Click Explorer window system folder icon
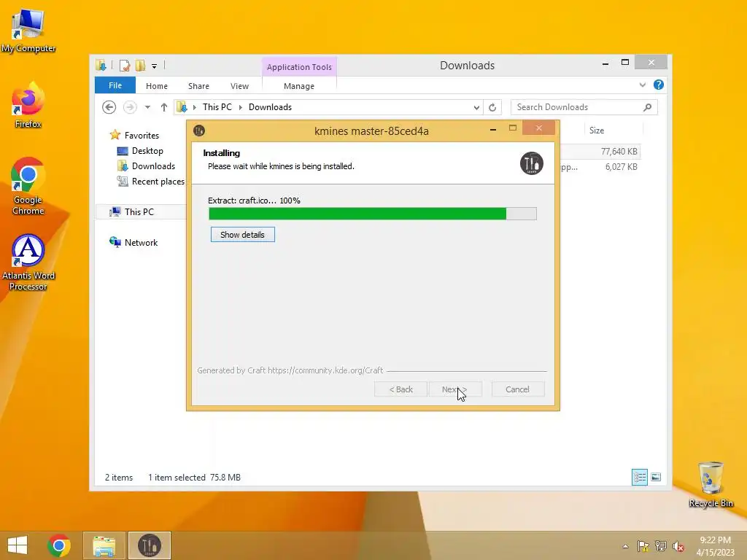747x560 pixels. [101, 65]
